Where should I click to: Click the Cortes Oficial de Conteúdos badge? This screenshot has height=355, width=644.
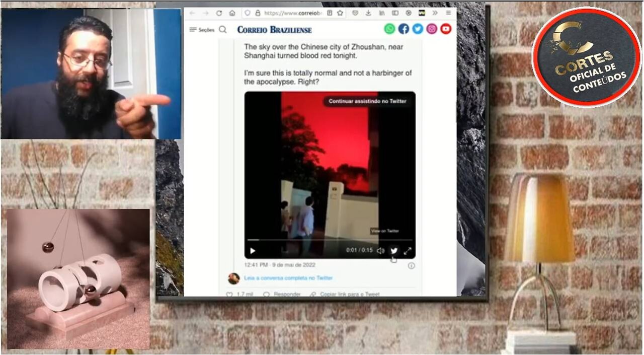(x=586, y=56)
